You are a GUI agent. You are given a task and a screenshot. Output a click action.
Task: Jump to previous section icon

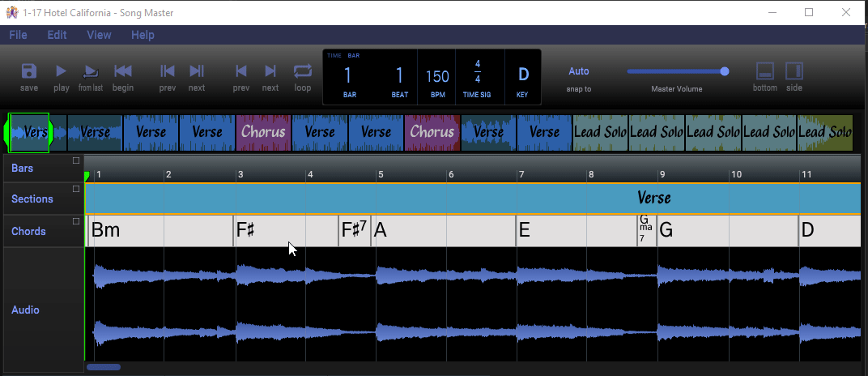tap(241, 71)
